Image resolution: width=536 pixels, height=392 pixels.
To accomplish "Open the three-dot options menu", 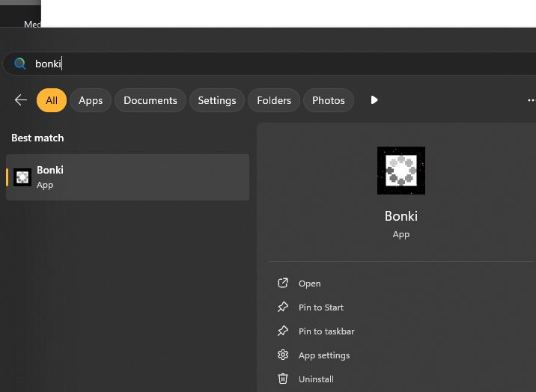I will (532, 100).
